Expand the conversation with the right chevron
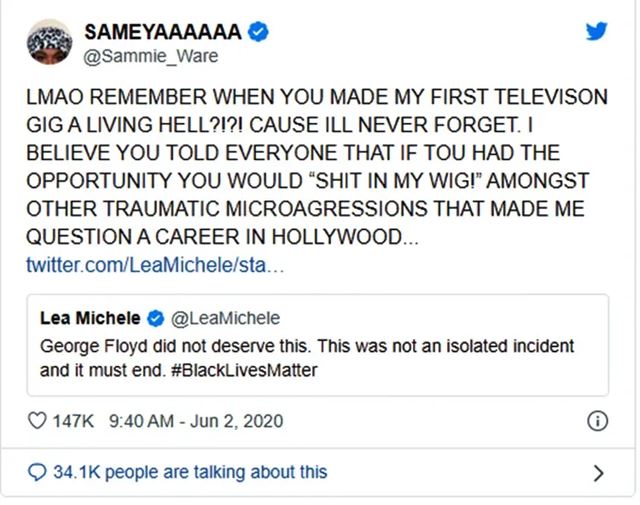Screen dimensions: 640x505 (x=598, y=472)
